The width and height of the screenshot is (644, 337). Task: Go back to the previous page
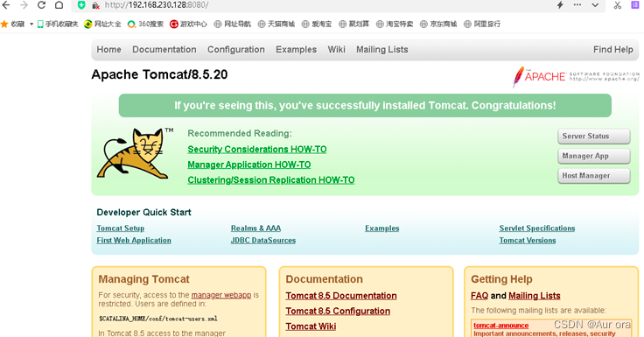(x=6, y=5)
